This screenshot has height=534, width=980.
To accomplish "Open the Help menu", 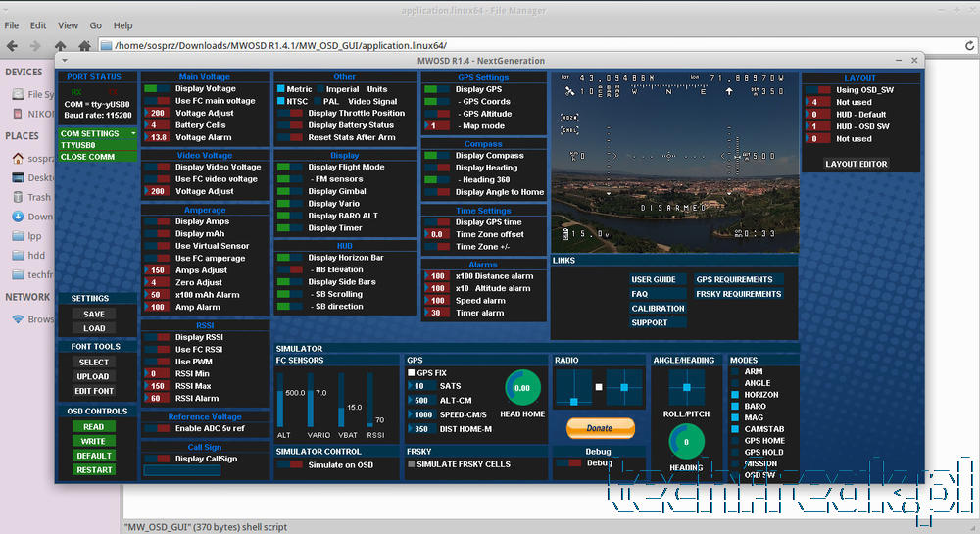I will coord(123,25).
